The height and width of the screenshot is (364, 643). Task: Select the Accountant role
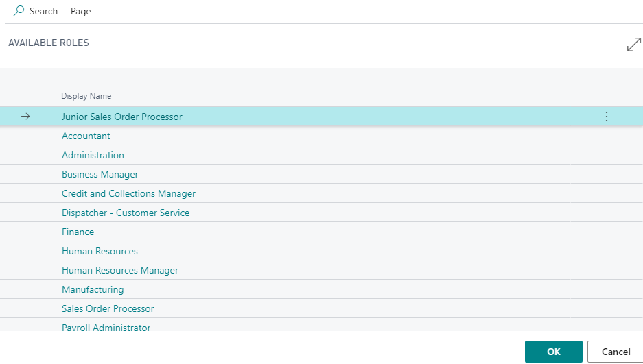tap(86, 136)
